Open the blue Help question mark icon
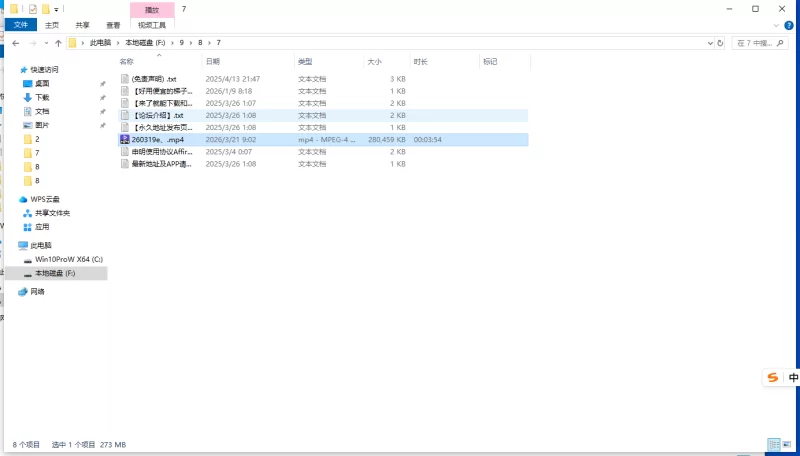 pos(790,25)
